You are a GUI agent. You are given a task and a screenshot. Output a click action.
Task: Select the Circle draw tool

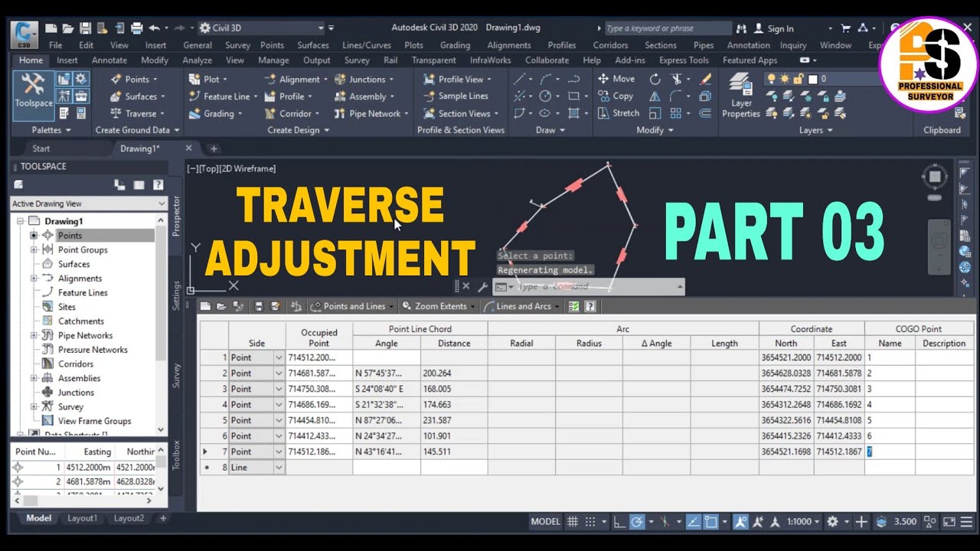click(545, 96)
